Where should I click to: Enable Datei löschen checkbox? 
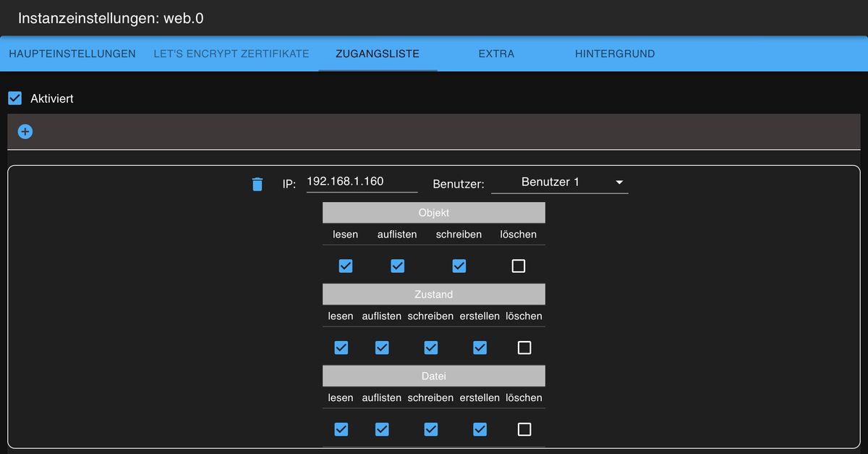tap(524, 429)
